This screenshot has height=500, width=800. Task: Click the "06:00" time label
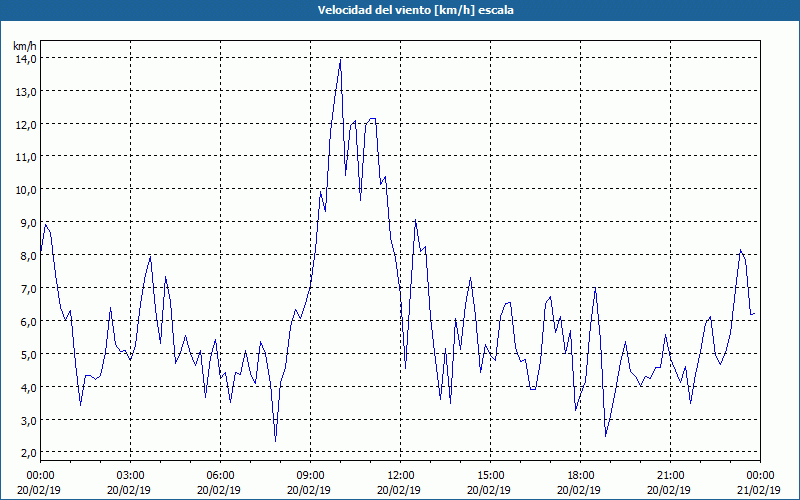220,476
